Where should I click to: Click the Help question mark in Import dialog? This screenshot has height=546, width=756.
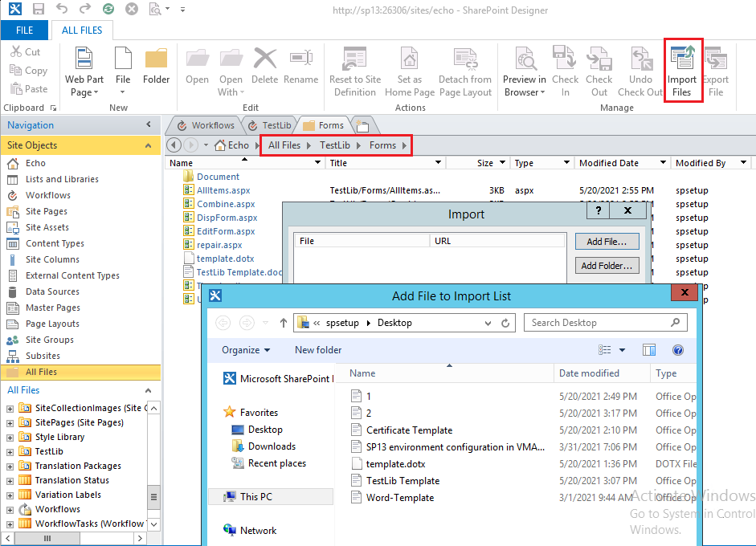coord(599,210)
